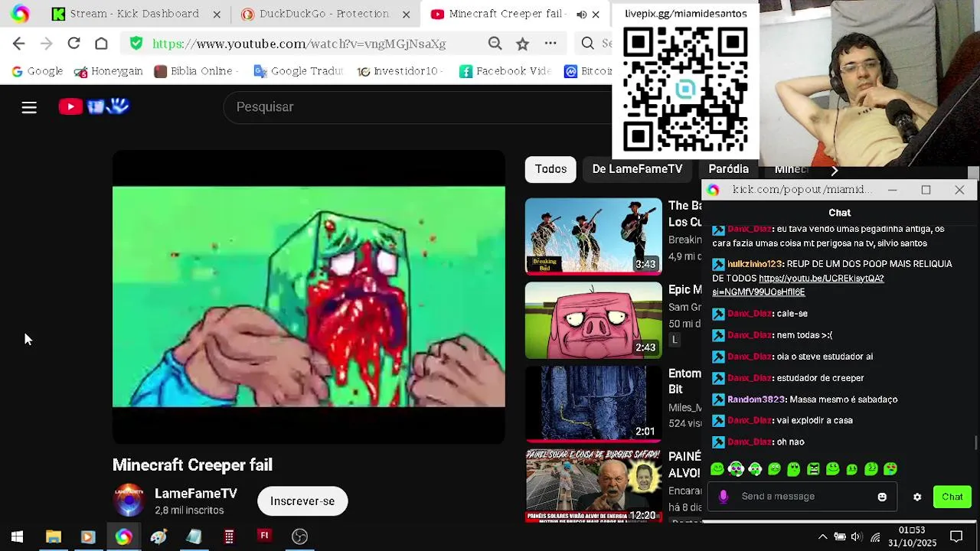Screen dimensions: 980x551
Task: Expand hidden system tray icons
Action: pyautogui.click(x=822, y=536)
